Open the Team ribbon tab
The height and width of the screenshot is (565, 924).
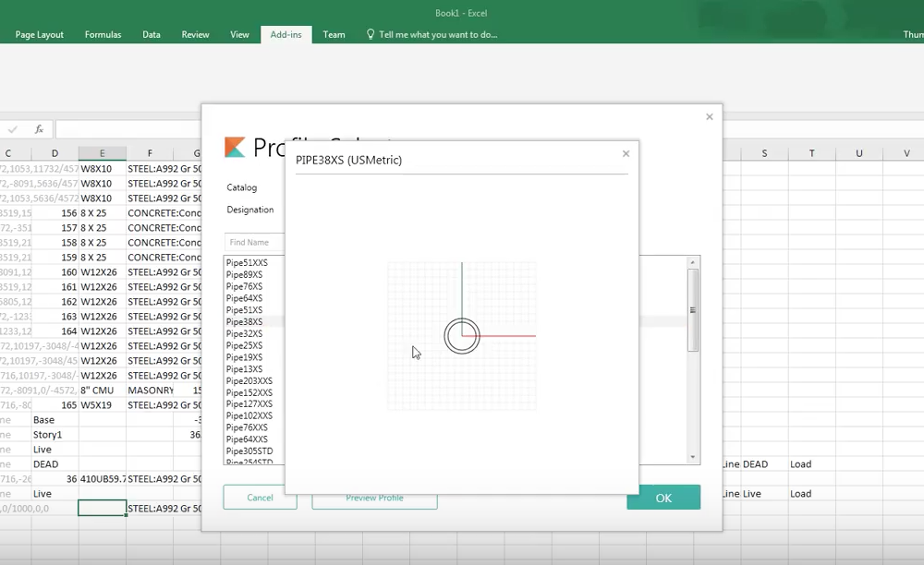[x=334, y=35]
